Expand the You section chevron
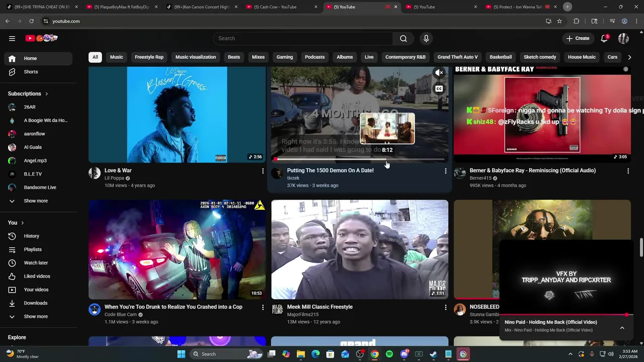This screenshot has width=644, height=362. [x=22, y=223]
